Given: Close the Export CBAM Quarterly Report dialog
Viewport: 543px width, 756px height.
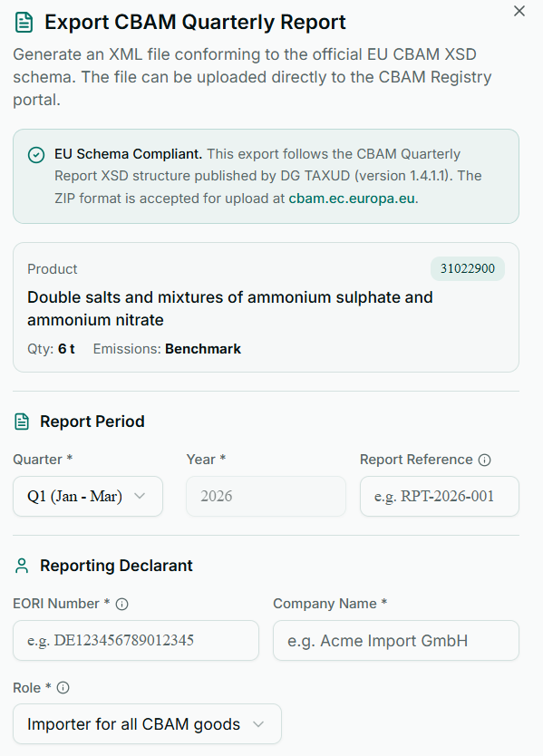Looking at the screenshot, I should [519, 11].
